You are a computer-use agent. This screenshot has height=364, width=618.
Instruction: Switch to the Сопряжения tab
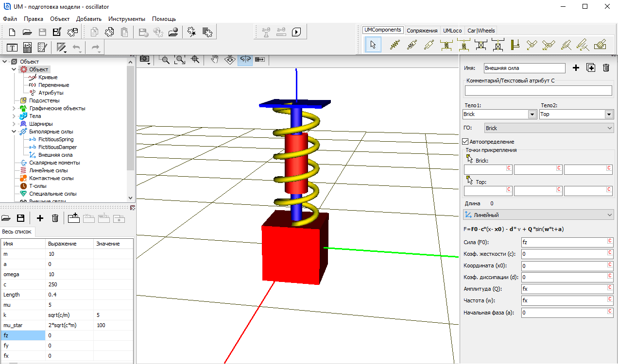pyautogui.click(x=422, y=31)
